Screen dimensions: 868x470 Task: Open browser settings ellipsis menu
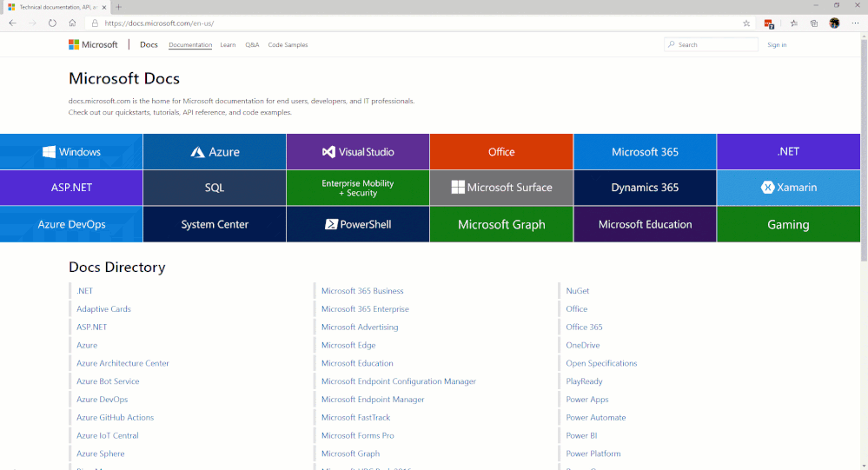[x=855, y=23]
